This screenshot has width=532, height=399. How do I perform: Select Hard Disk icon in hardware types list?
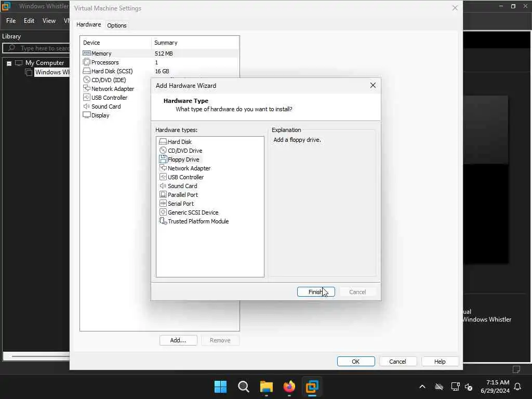point(163,141)
